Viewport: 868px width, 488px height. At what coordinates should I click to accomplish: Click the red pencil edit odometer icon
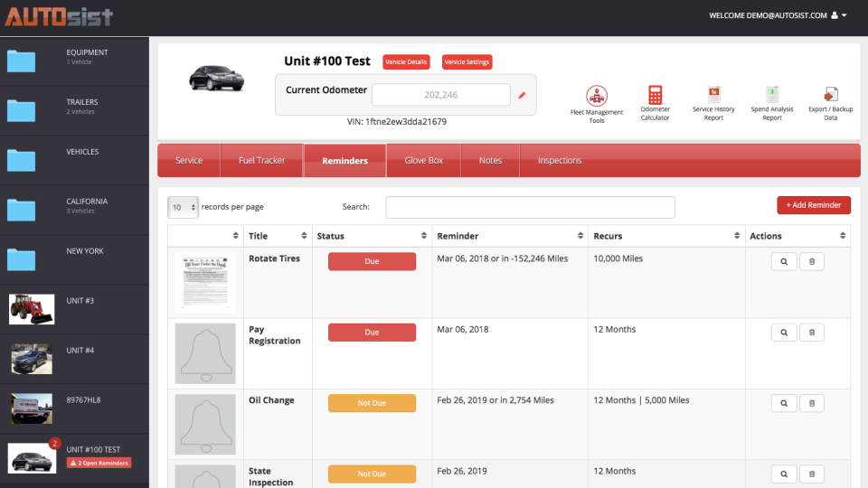click(522, 95)
